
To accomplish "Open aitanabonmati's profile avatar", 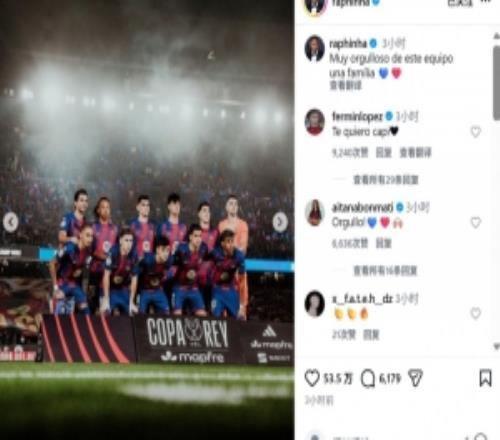I will click(x=314, y=213).
